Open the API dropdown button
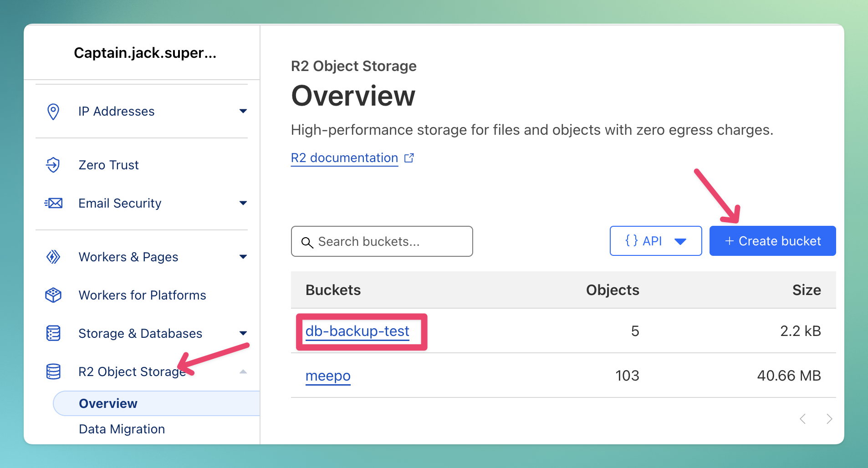This screenshot has width=868, height=468. (656, 241)
